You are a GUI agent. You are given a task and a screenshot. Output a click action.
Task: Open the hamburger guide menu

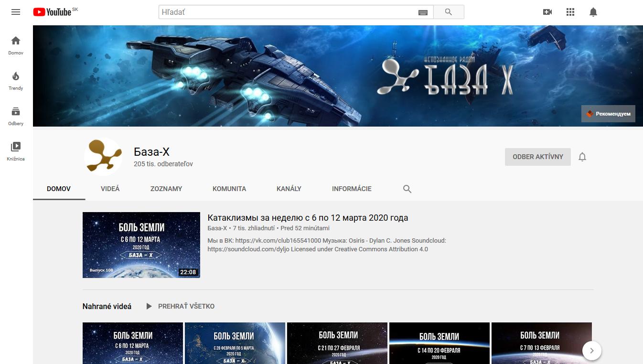(x=16, y=12)
